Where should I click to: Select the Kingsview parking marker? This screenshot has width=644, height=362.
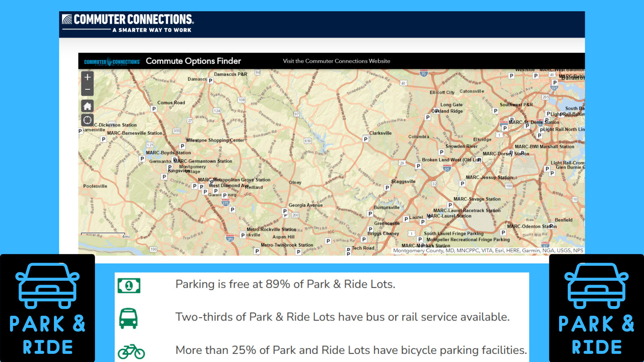(164, 177)
